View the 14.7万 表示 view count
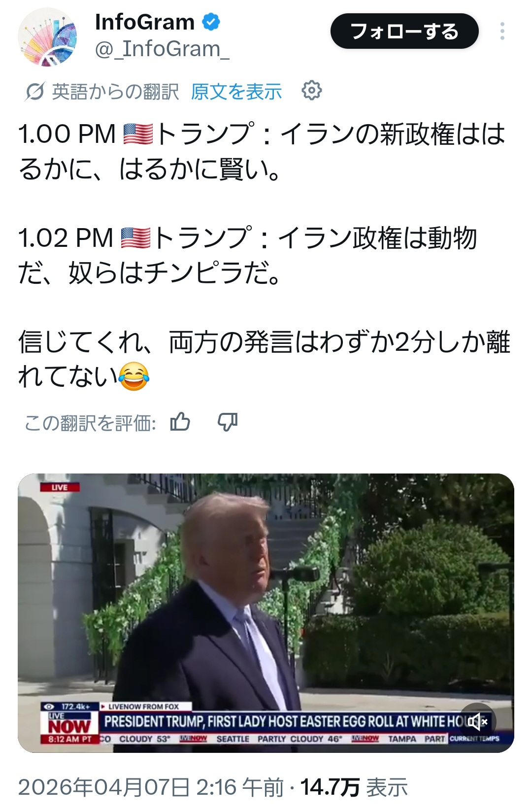Screen dimensions: 532x810 (354, 787)
